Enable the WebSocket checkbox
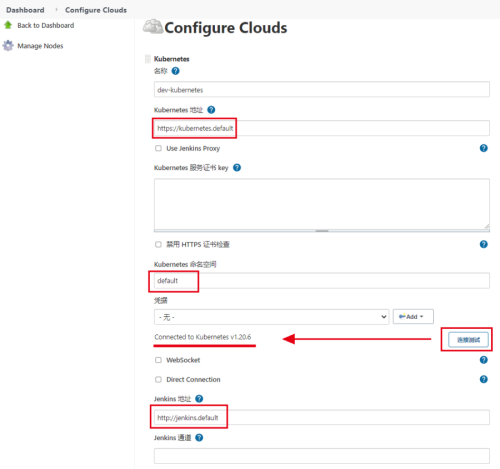The image size is (500, 469). (158, 360)
